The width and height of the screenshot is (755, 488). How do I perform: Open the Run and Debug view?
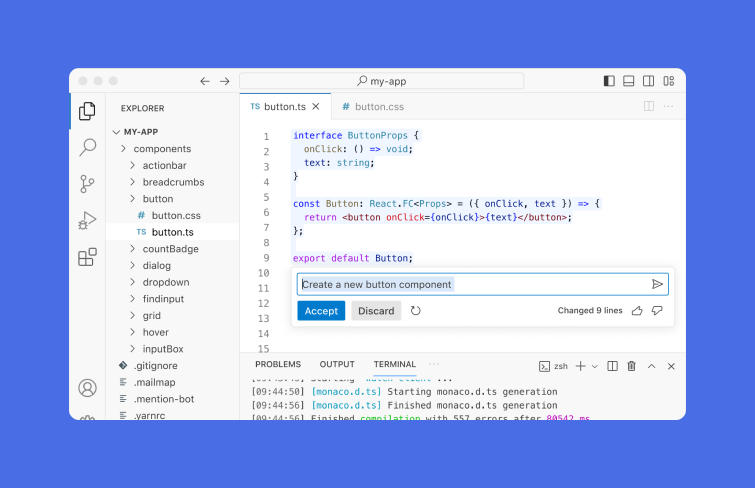click(x=87, y=221)
